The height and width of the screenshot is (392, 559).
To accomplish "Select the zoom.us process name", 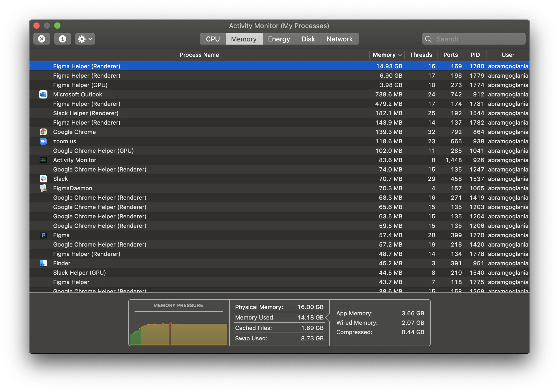I will coord(65,141).
